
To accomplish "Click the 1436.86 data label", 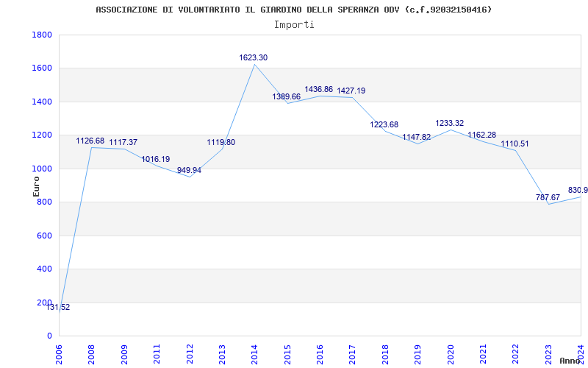I will coord(319,89).
